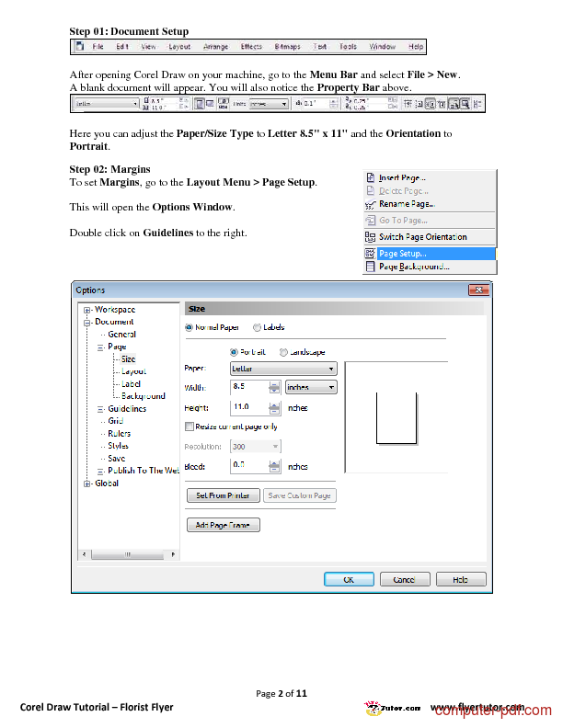Select Portrait orientation button in Property Bar

tap(199, 104)
